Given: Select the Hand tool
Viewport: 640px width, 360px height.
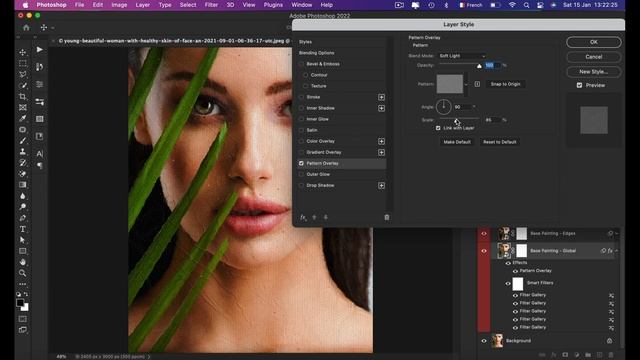Looking at the screenshot, I should 22,262.
